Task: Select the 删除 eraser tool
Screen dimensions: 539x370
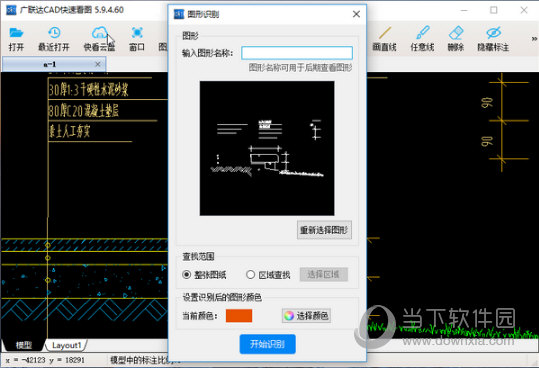Action: [456, 39]
